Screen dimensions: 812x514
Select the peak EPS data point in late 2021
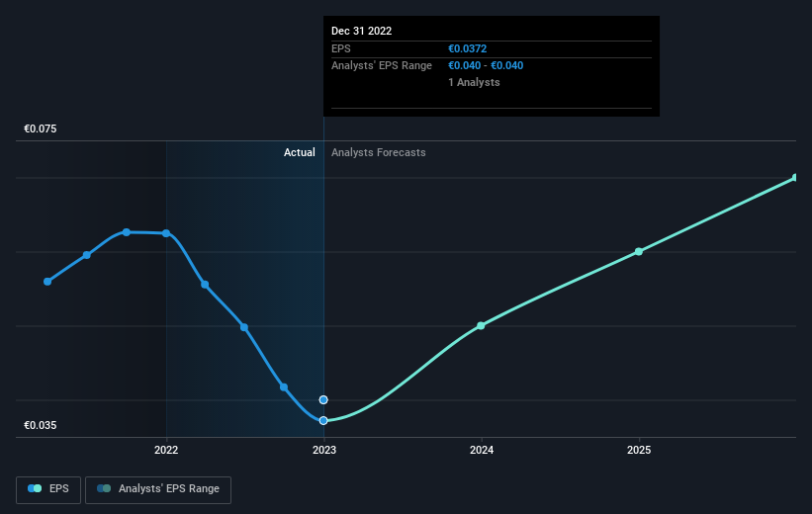tap(127, 232)
